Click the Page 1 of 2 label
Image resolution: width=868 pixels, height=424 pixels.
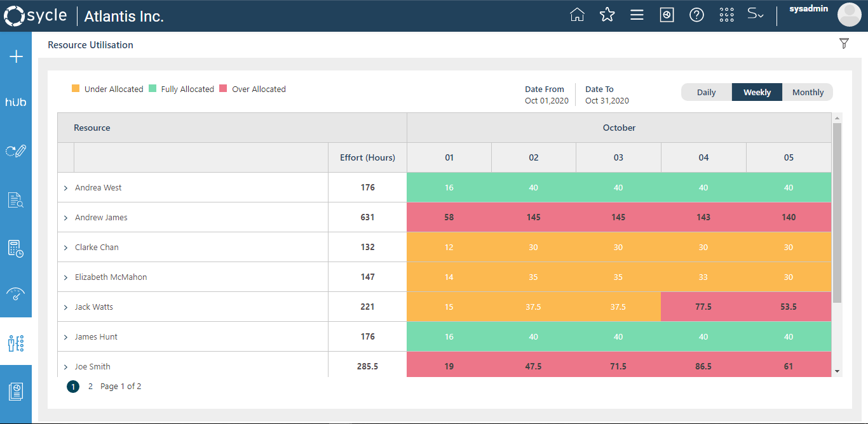click(121, 386)
